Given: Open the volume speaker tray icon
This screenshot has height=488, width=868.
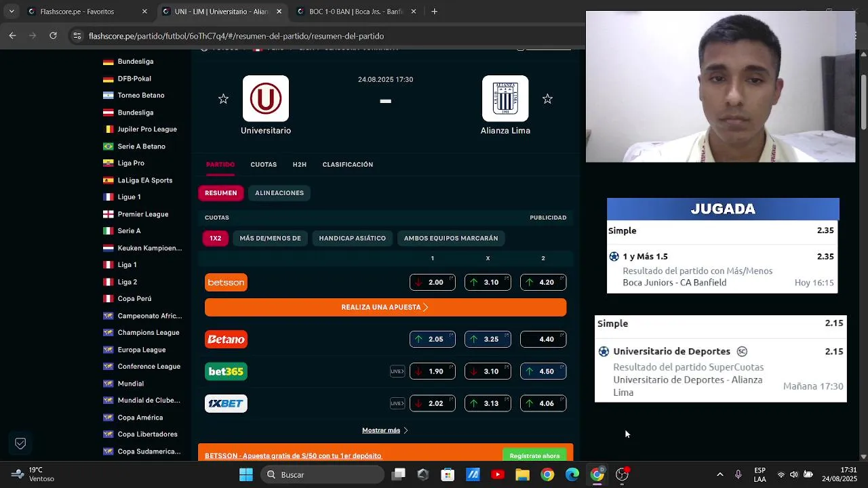Looking at the screenshot, I should coord(794,474).
